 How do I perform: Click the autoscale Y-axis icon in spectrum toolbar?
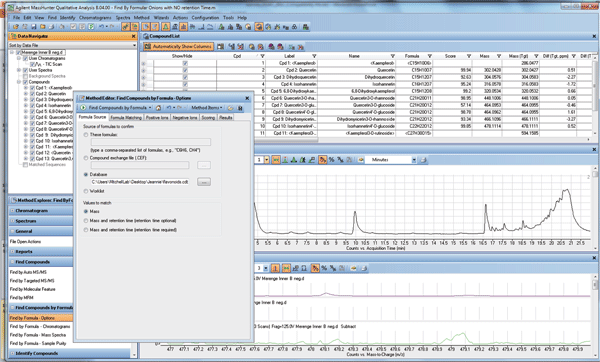(275, 268)
